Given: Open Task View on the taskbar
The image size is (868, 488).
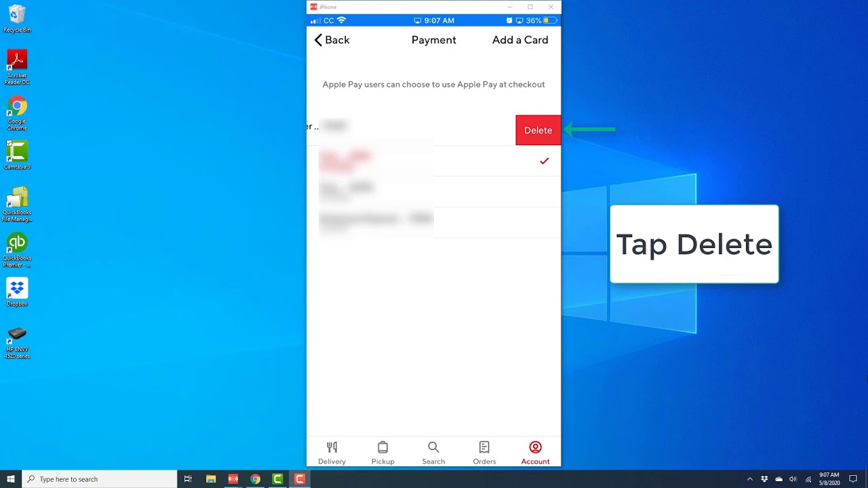Looking at the screenshot, I should (188, 479).
